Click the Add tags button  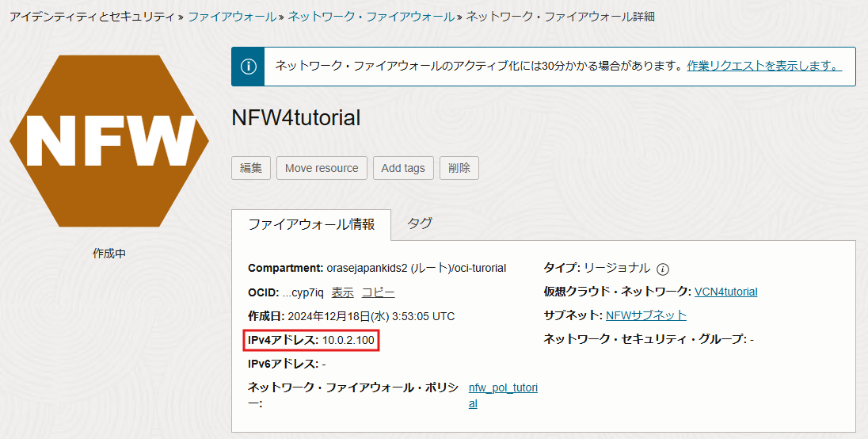[x=403, y=168]
